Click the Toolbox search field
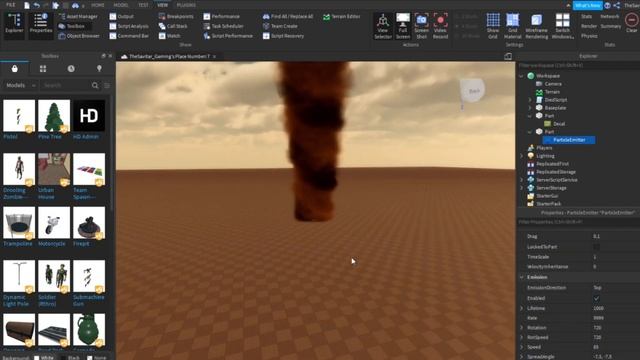Image resolution: width=640 pixels, height=360 pixels. click(67, 85)
